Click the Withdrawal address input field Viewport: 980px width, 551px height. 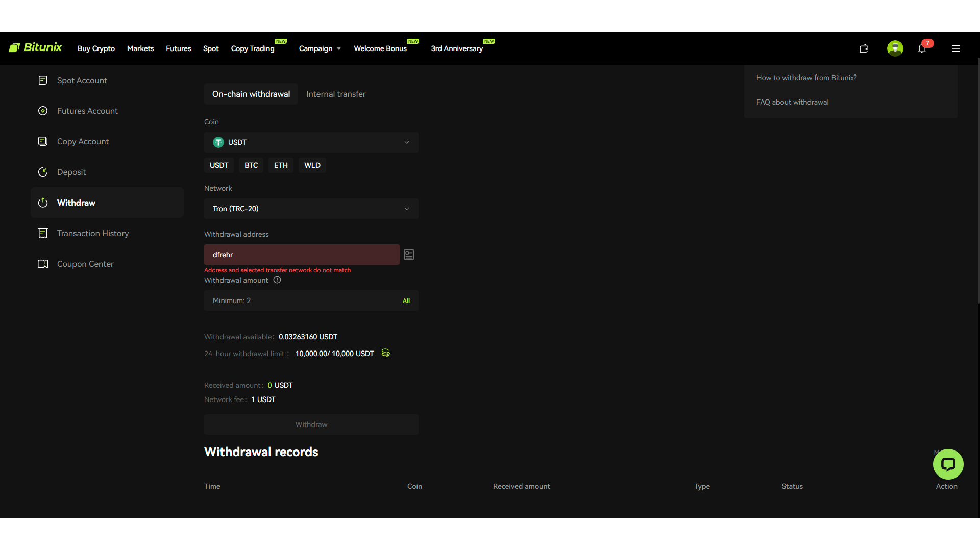pyautogui.click(x=302, y=255)
